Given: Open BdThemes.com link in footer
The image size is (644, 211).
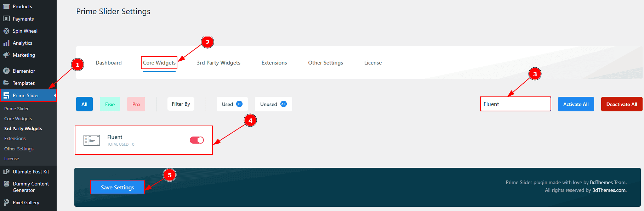Looking at the screenshot, I should click(x=609, y=190).
